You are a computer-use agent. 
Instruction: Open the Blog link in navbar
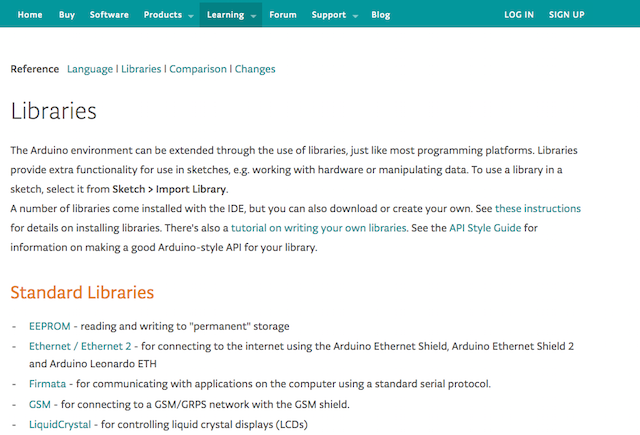click(380, 15)
